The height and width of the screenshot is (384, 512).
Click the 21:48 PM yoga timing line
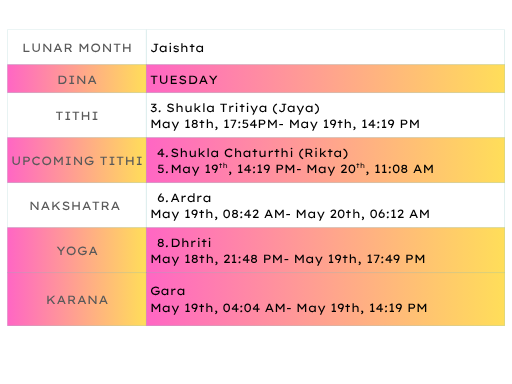(288, 259)
